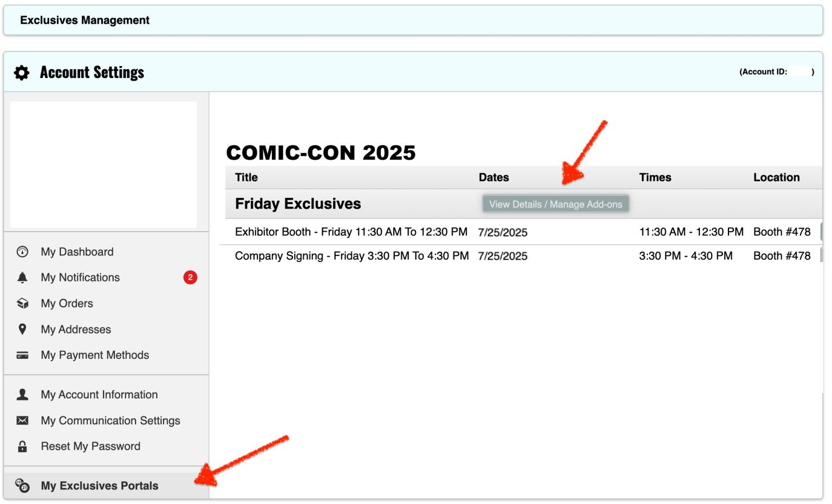
Task: Click the Account Settings gear icon
Action: pyautogui.click(x=21, y=72)
